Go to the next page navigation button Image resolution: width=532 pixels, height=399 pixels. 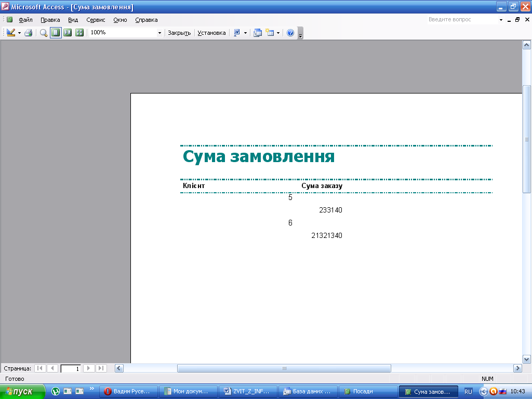pyautogui.click(x=88, y=368)
